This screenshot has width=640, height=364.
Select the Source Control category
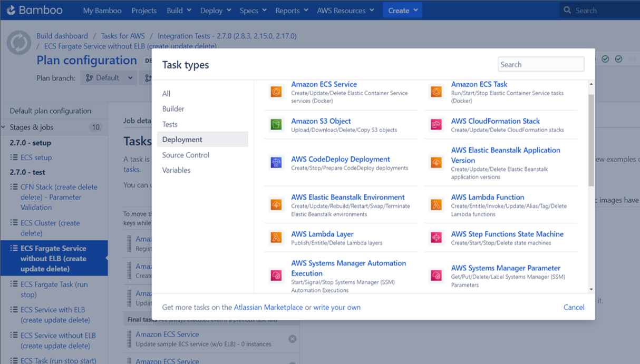click(186, 155)
